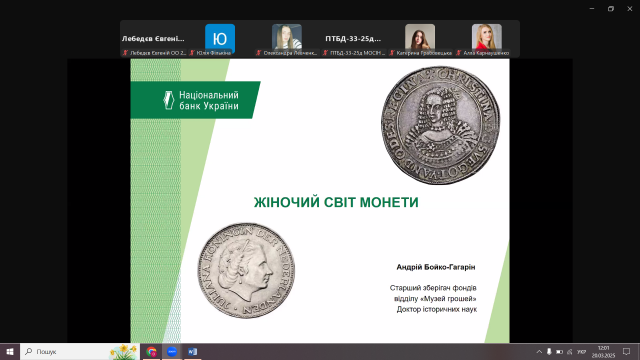The image size is (640, 360).
Task: Click the microphone icon in system tray
Action: (x=549, y=351)
